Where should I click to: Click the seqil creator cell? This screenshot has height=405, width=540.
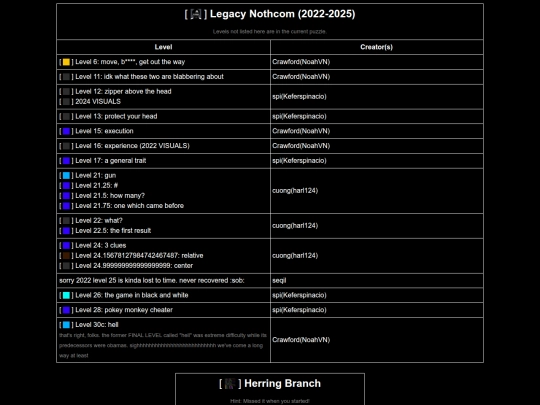pos(377,281)
